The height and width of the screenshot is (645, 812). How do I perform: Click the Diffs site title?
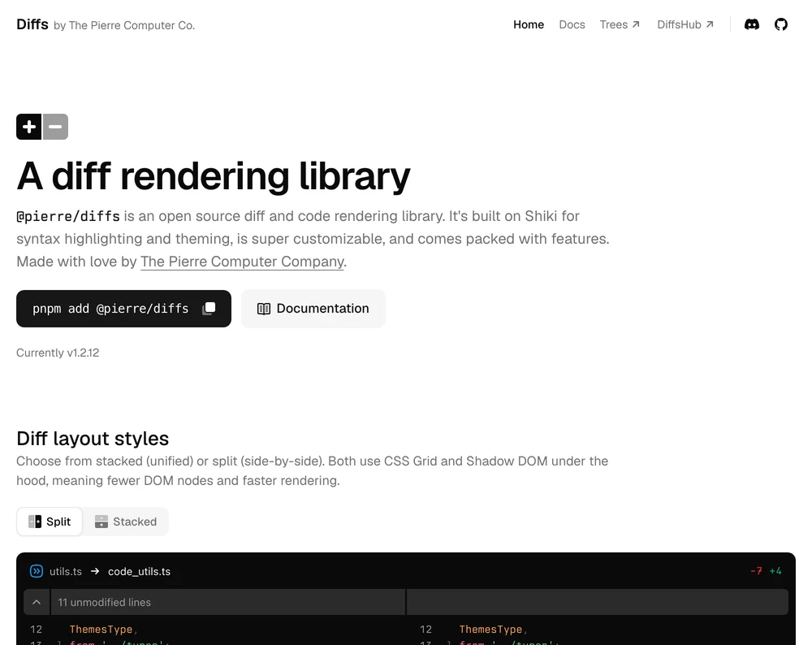click(32, 24)
